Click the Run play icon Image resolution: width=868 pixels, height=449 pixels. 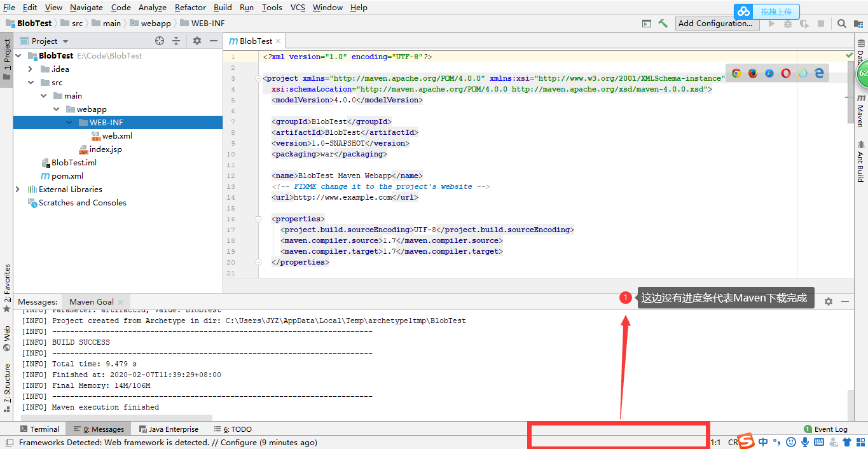[772, 24]
